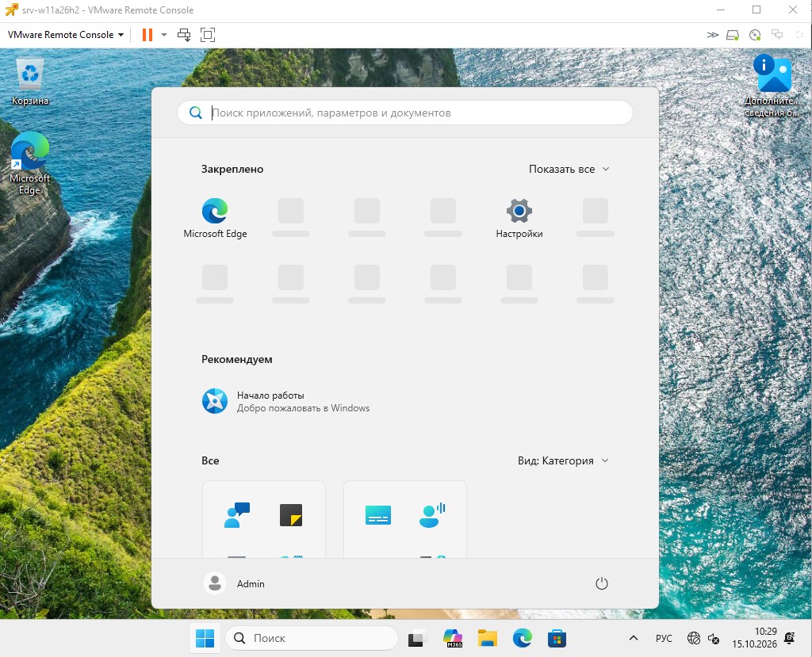The image size is (812, 657).
Task: Open the network status tray icon
Action: [x=693, y=638]
